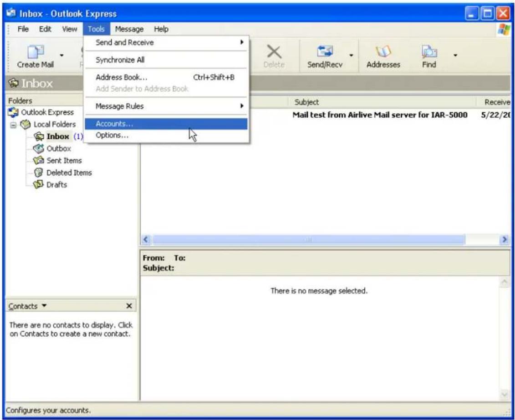The width and height of the screenshot is (515, 420).
Task: Click the Outbox folder icon
Action: [x=38, y=149]
